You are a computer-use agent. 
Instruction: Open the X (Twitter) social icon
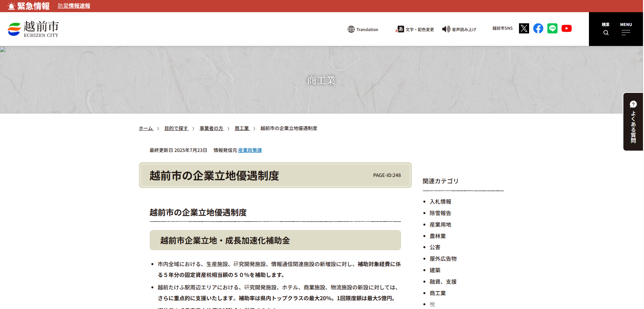524,28
